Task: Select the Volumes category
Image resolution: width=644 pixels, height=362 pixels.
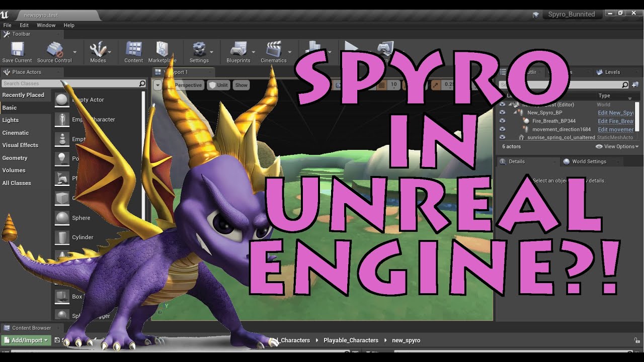Action: point(14,170)
